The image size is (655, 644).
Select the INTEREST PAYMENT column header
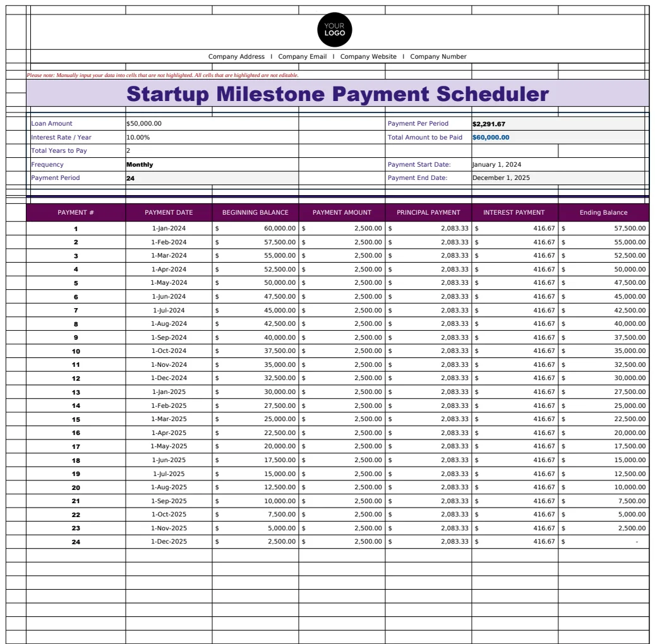(x=515, y=213)
